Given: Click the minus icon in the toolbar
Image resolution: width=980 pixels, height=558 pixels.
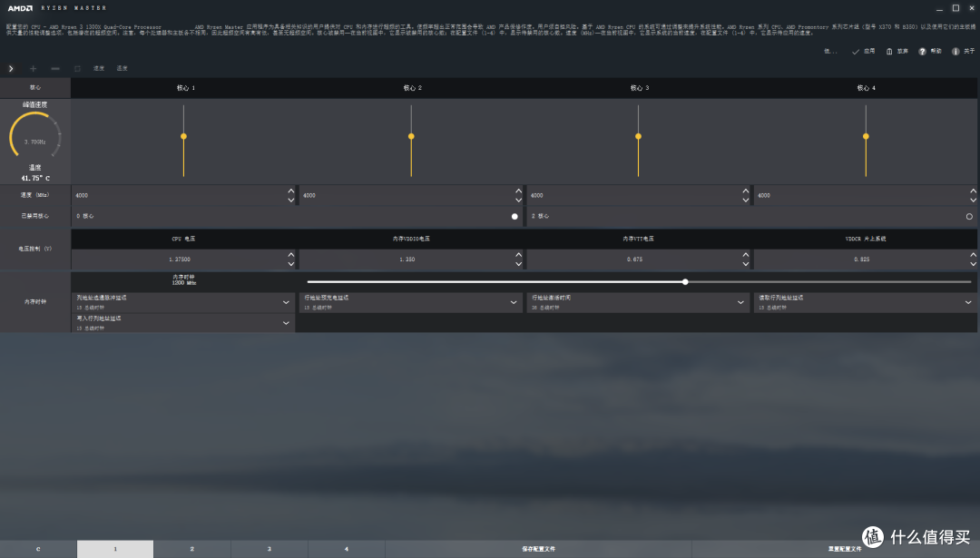Looking at the screenshot, I should tap(55, 69).
